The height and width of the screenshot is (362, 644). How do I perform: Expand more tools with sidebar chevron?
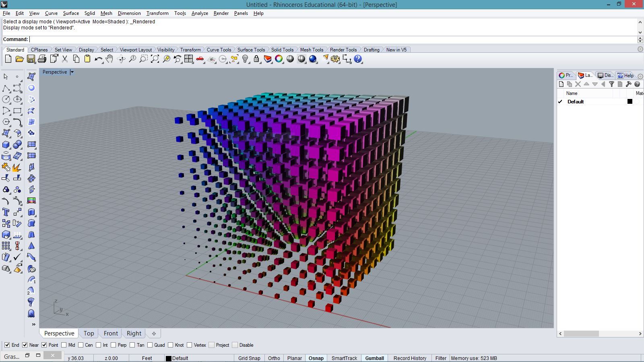33,324
